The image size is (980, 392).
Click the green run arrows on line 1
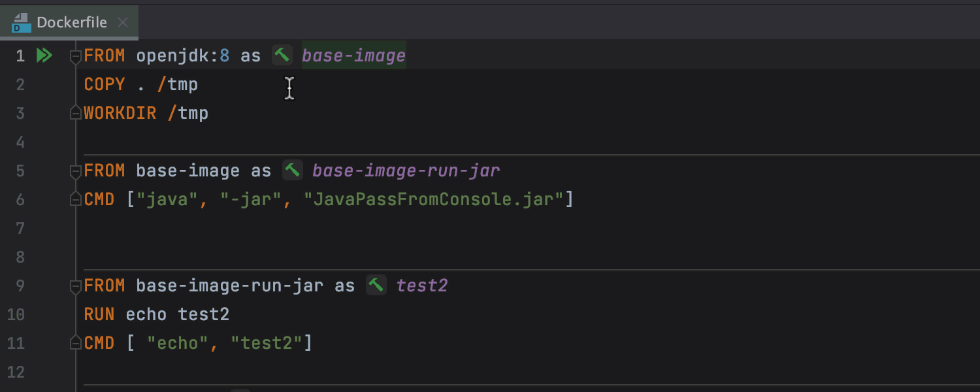coord(44,56)
